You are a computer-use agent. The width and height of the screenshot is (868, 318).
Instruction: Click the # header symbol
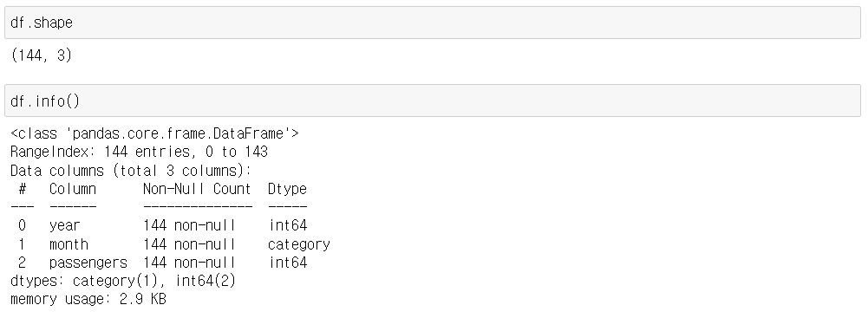coord(23,189)
